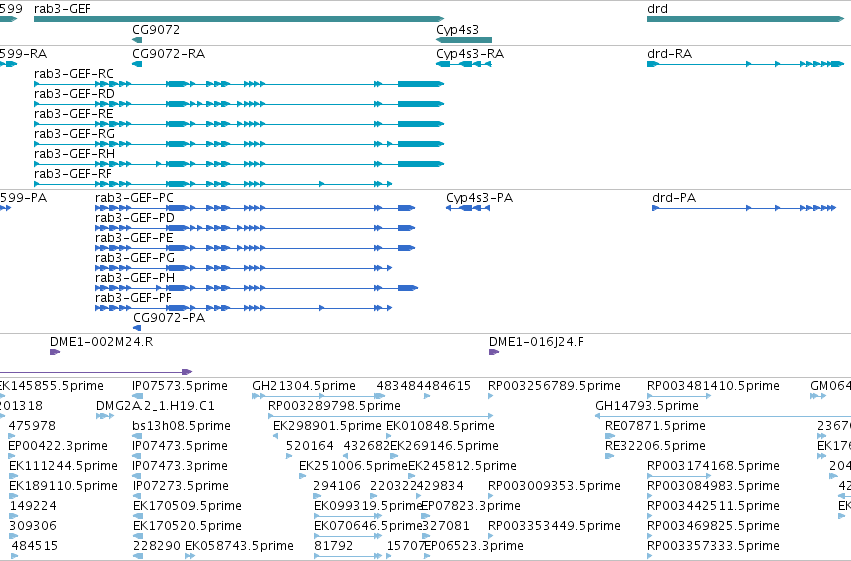851x561 pixels.
Task: Click the RP003084983.5prime EST
Action: coord(713,486)
